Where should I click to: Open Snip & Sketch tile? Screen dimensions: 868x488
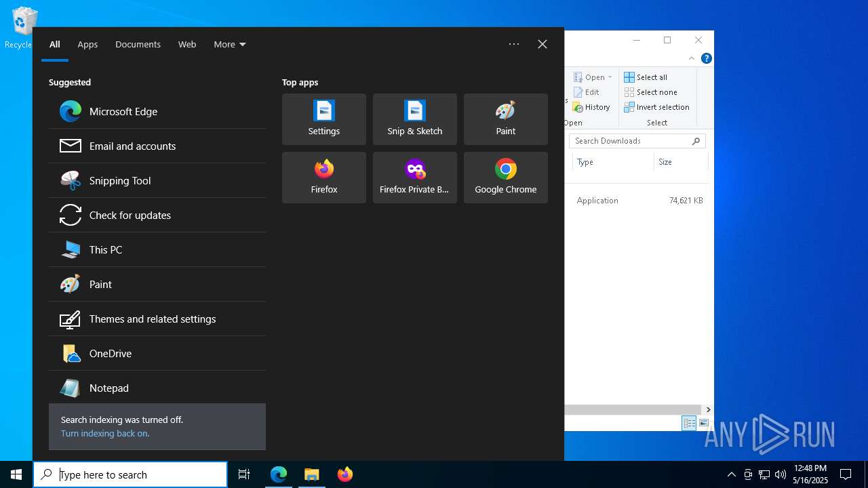pyautogui.click(x=415, y=119)
